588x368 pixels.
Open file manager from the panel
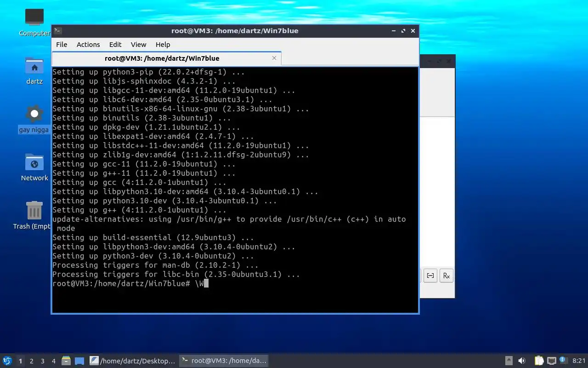click(x=66, y=361)
